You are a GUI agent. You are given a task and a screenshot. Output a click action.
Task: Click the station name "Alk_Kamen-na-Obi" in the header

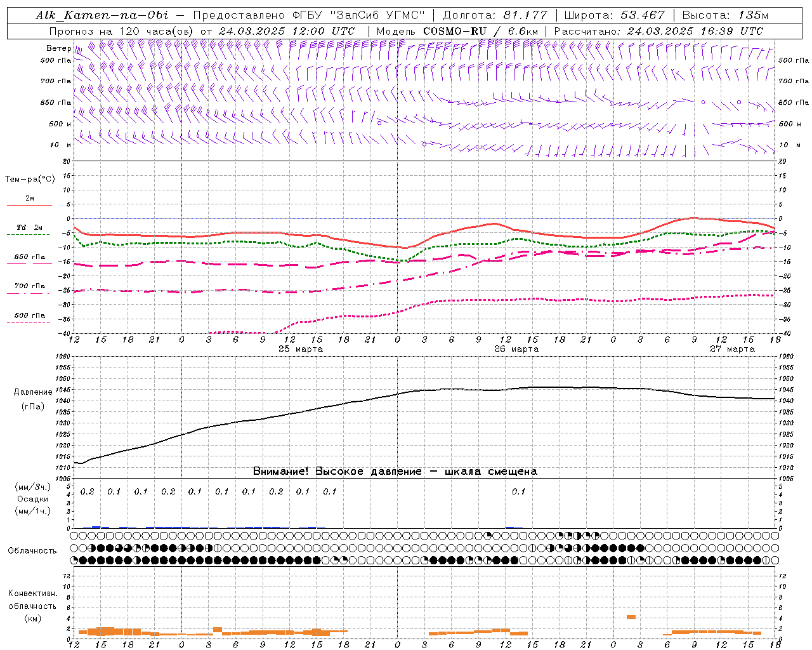click(x=101, y=15)
